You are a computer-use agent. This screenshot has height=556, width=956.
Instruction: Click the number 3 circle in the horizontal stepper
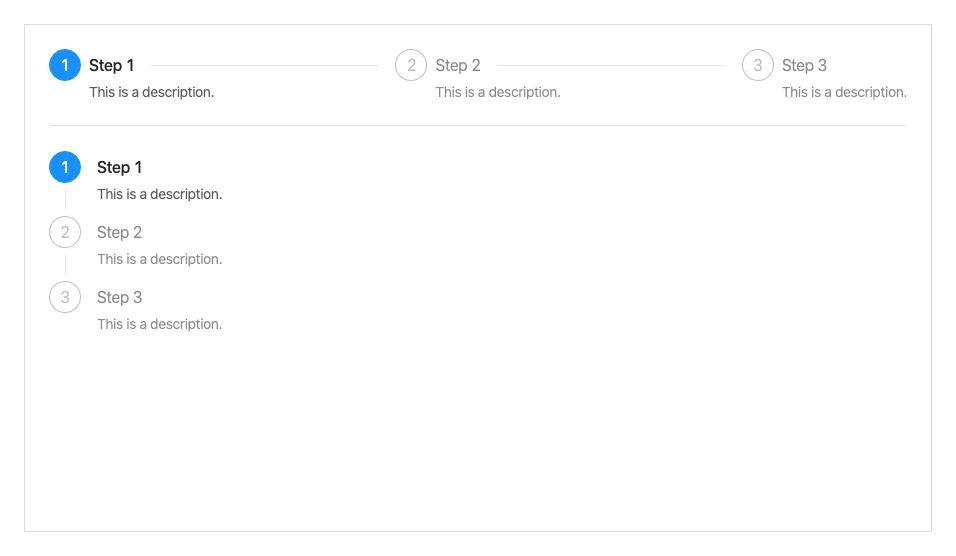[758, 66]
